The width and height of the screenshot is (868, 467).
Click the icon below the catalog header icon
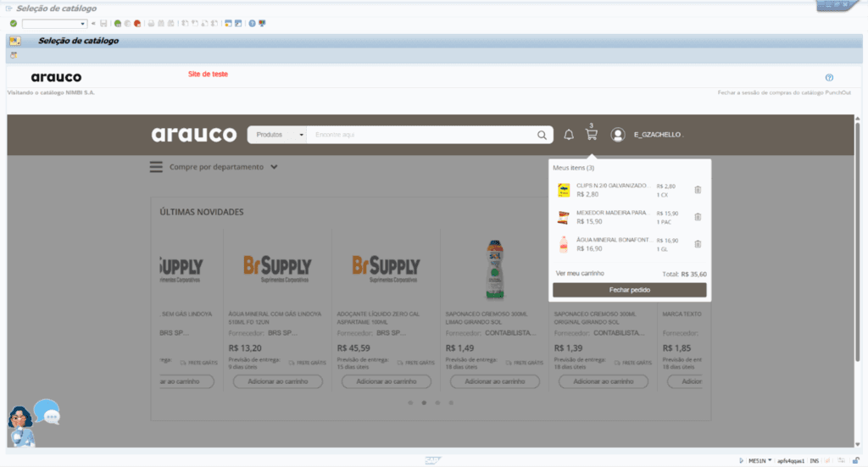[x=14, y=55]
